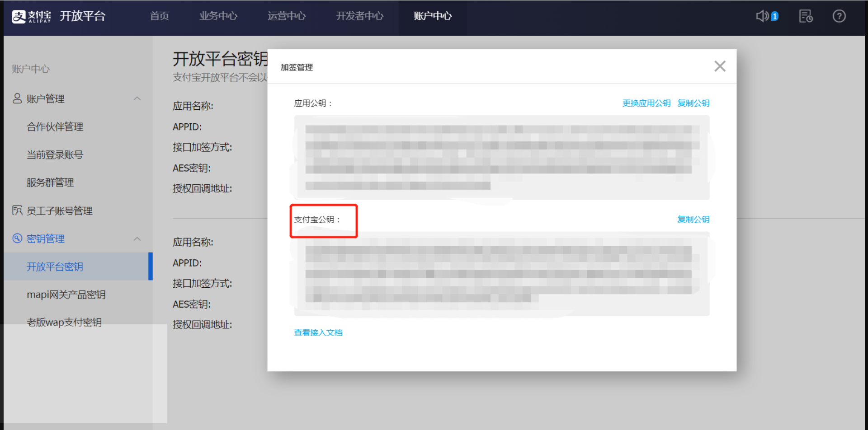
Task: Click the 员工子账号管理 icon
Action: (x=17, y=210)
